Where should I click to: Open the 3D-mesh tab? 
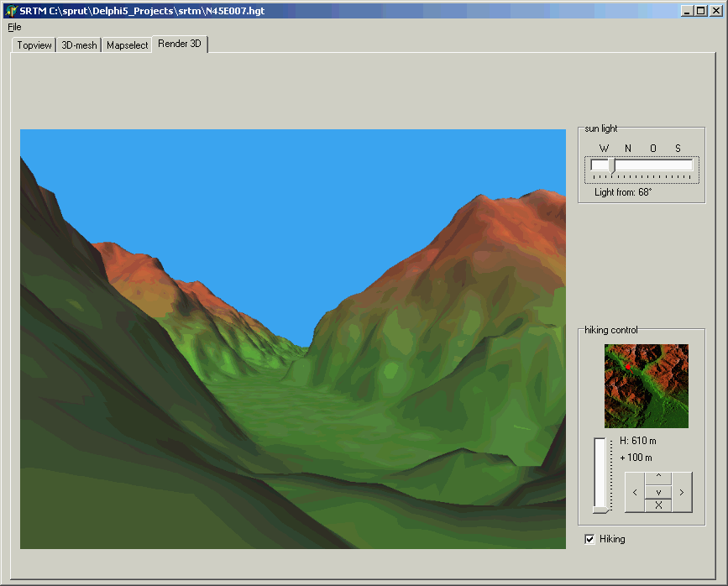79,45
